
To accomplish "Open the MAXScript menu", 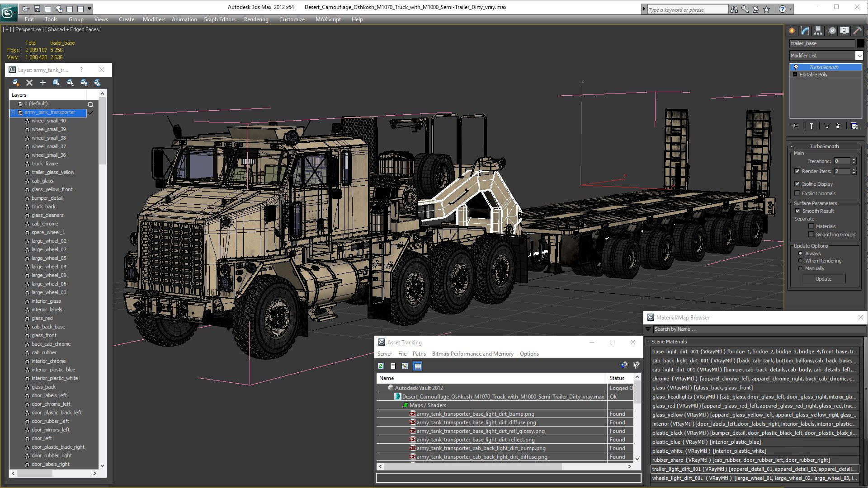I will point(328,19).
